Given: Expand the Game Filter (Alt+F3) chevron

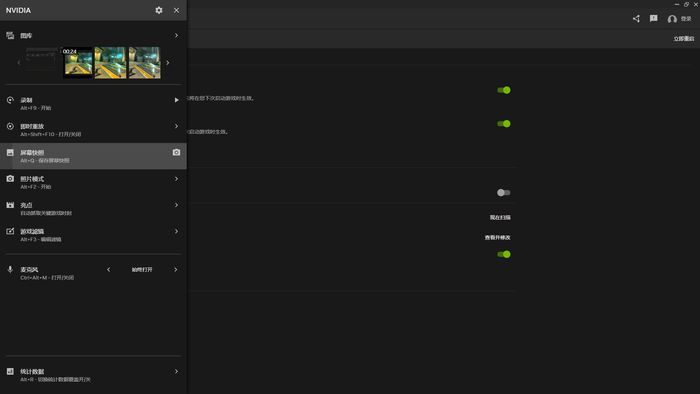Looking at the screenshot, I should (176, 231).
